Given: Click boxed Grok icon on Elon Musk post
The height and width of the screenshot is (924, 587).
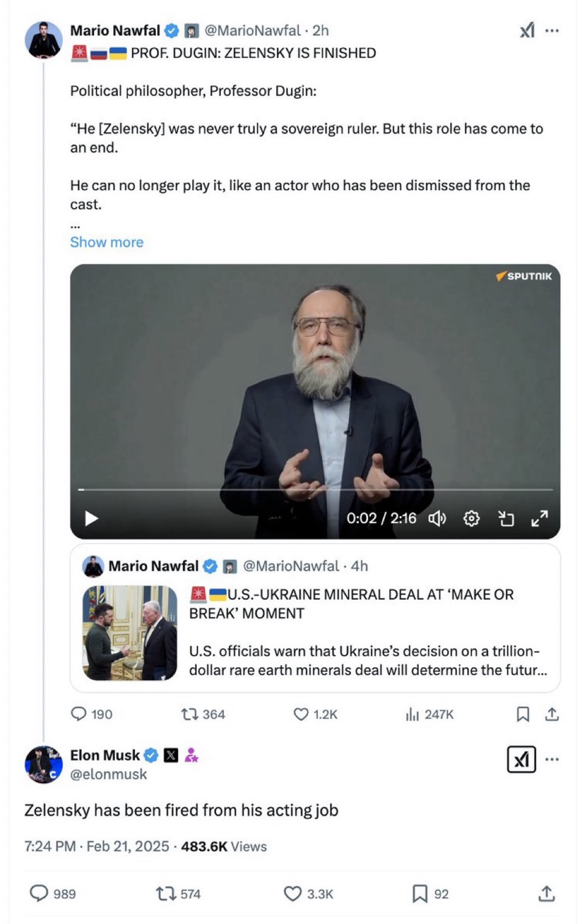Looking at the screenshot, I should (x=521, y=759).
